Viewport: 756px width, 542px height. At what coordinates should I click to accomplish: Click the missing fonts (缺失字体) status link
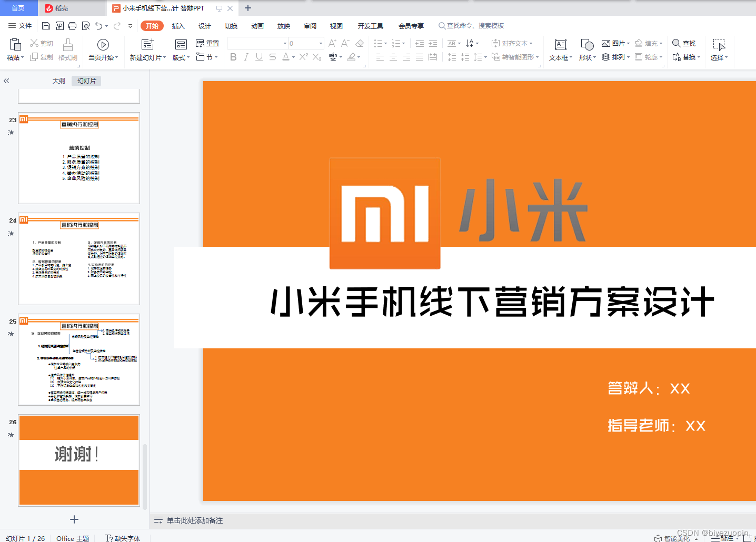[123, 538]
